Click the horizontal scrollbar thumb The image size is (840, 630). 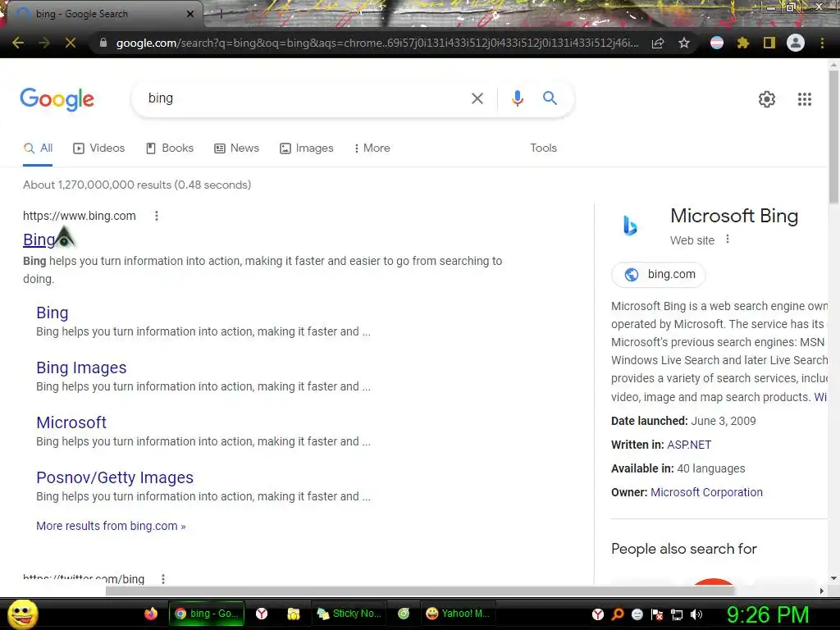(419, 591)
